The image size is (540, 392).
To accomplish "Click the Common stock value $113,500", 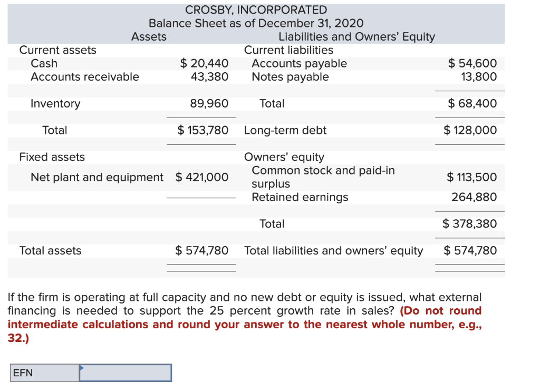I will [x=473, y=178].
